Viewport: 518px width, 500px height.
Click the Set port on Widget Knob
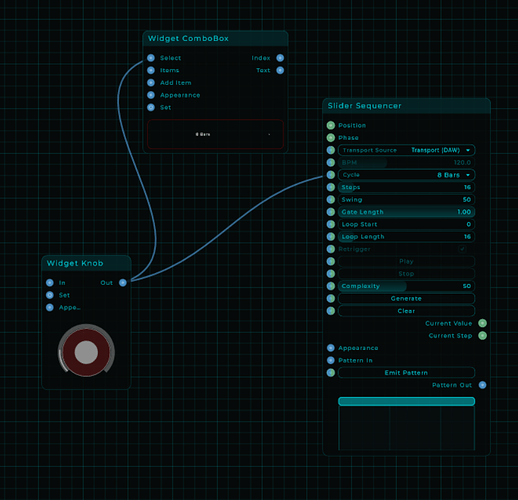coord(50,295)
